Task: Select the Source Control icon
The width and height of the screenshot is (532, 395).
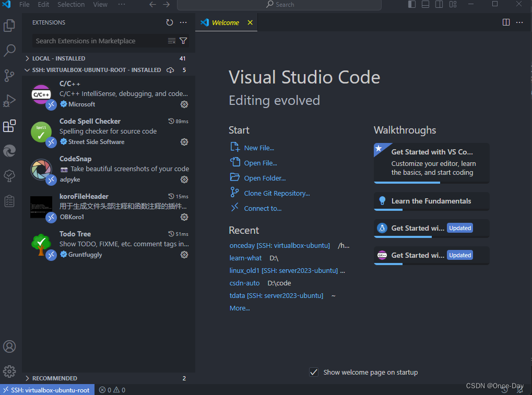Action: [9, 75]
